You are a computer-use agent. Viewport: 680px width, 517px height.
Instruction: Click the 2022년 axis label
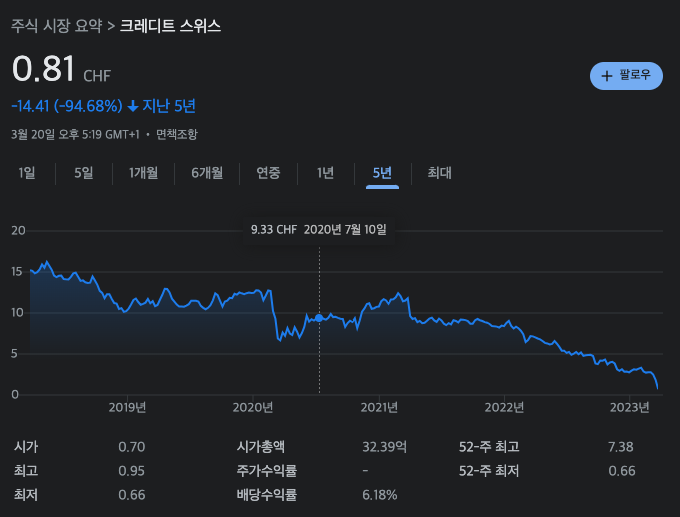(x=504, y=408)
